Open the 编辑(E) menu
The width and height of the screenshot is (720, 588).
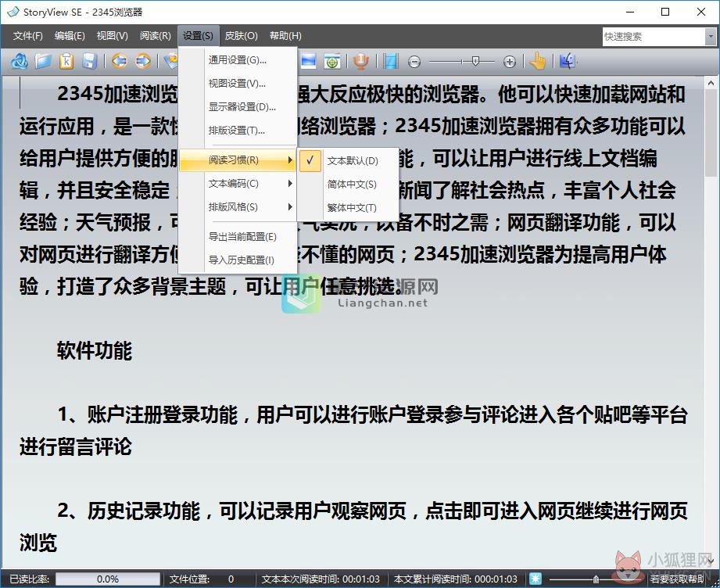pos(70,36)
